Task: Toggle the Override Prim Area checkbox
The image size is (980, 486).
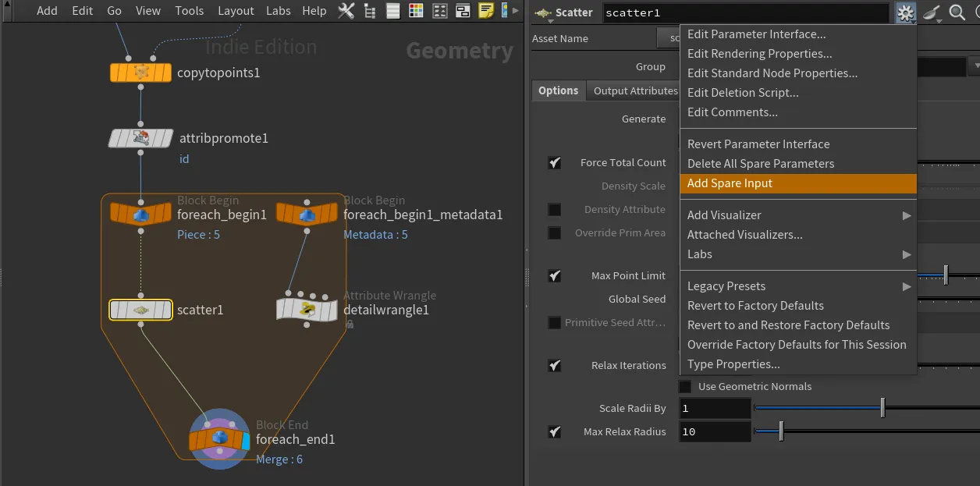Action: 555,233
